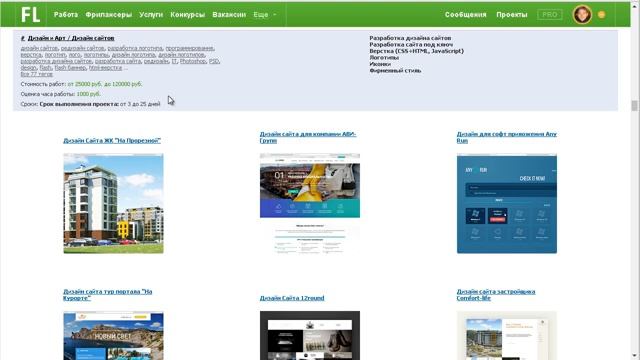The image size is (640, 360).
Task: Click the 'разработка логотипа' tag
Action: 135,48
